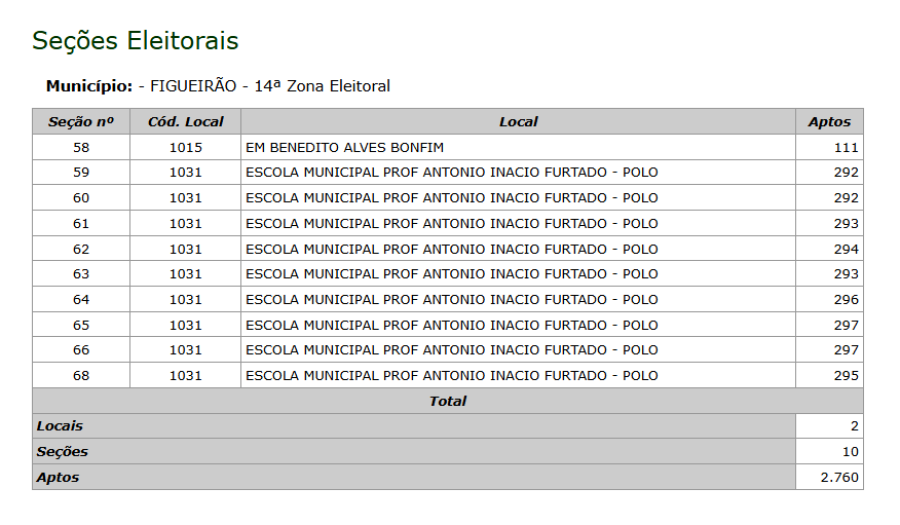Click the Aptos value 295
This screenshot has width=900, height=525.
pos(846,376)
